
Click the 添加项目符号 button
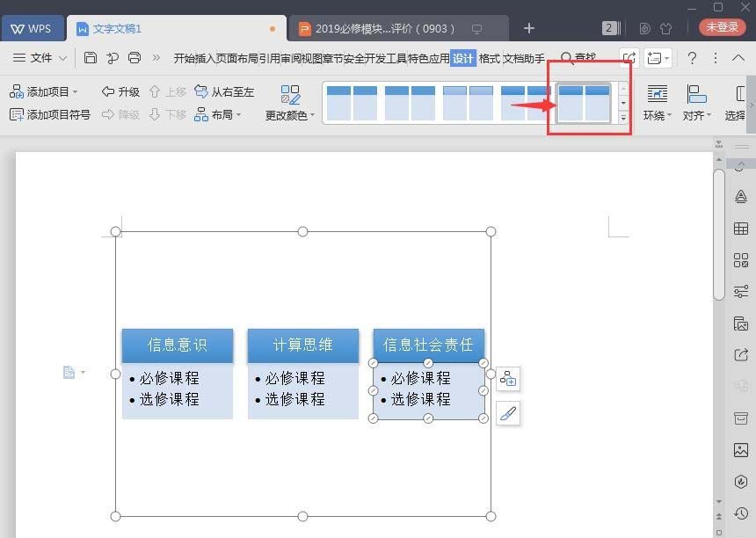pos(49,115)
